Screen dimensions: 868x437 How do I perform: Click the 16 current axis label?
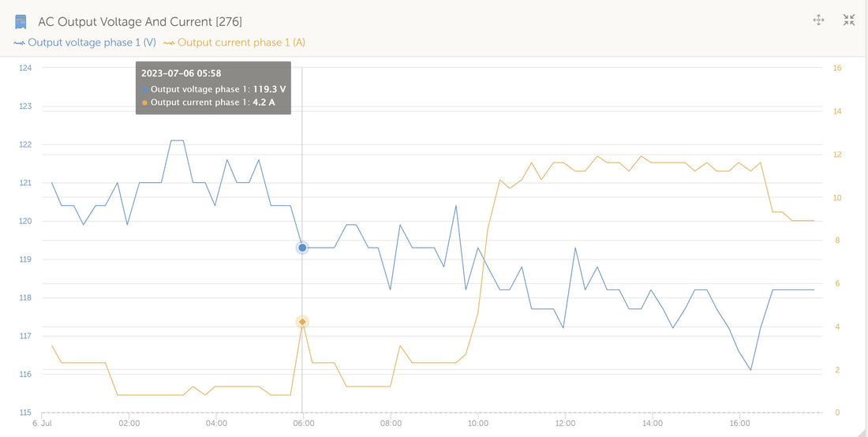tap(837, 68)
